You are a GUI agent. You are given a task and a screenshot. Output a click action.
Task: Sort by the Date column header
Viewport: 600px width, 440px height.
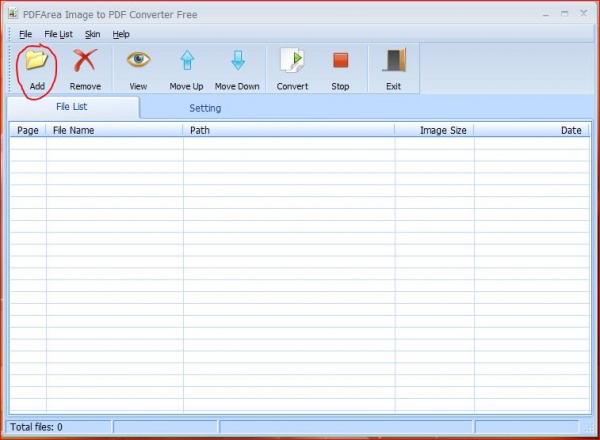pos(532,130)
